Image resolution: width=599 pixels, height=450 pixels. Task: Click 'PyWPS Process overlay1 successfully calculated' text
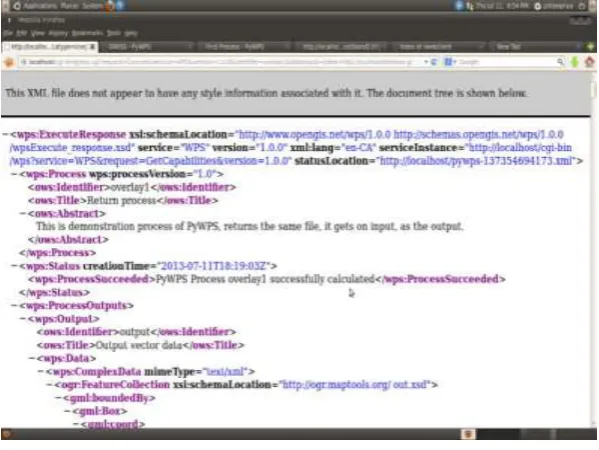[265, 279]
